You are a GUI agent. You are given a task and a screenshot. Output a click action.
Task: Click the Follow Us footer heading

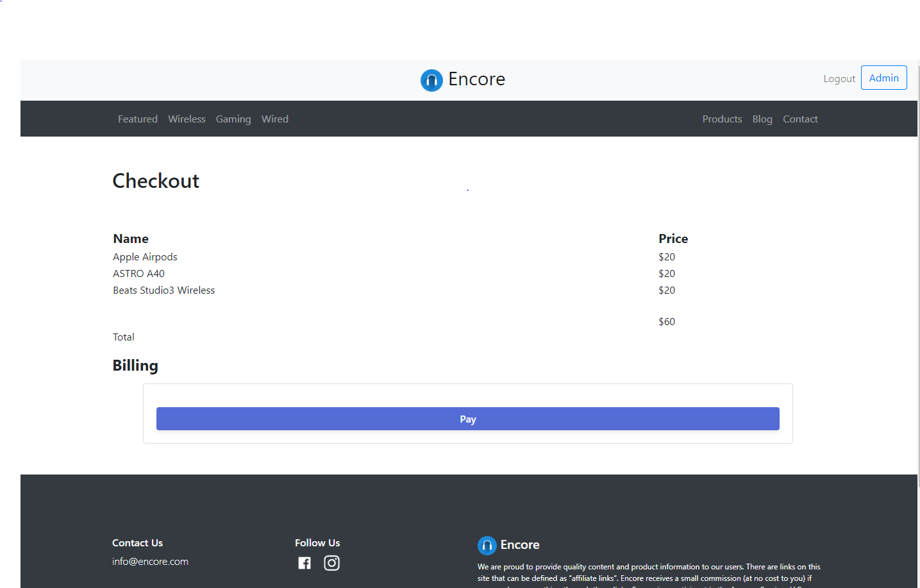tap(317, 542)
